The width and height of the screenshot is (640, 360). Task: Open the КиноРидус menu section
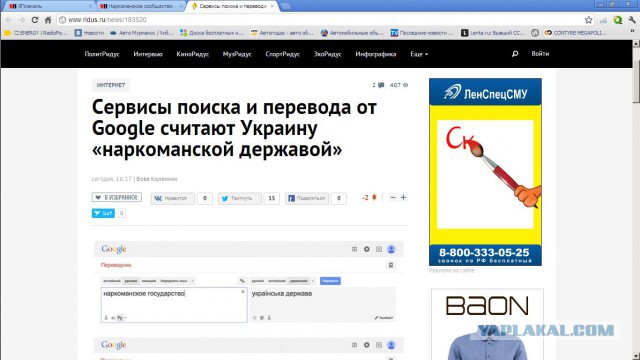(x=193, y=54)
